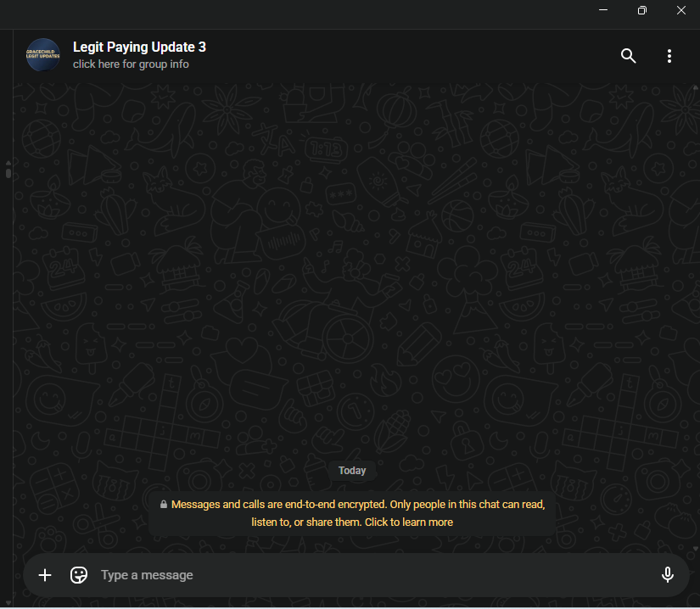Close the WhatsApp window
Viewport: 700px width, 609px height.
pos(681,10)
